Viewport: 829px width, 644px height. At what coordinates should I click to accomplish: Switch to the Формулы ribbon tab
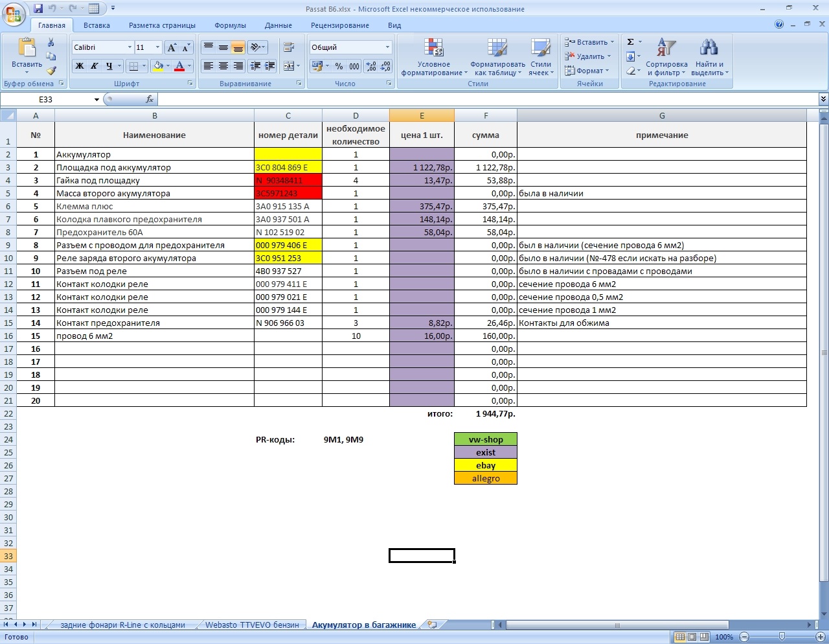pos(230,25)
